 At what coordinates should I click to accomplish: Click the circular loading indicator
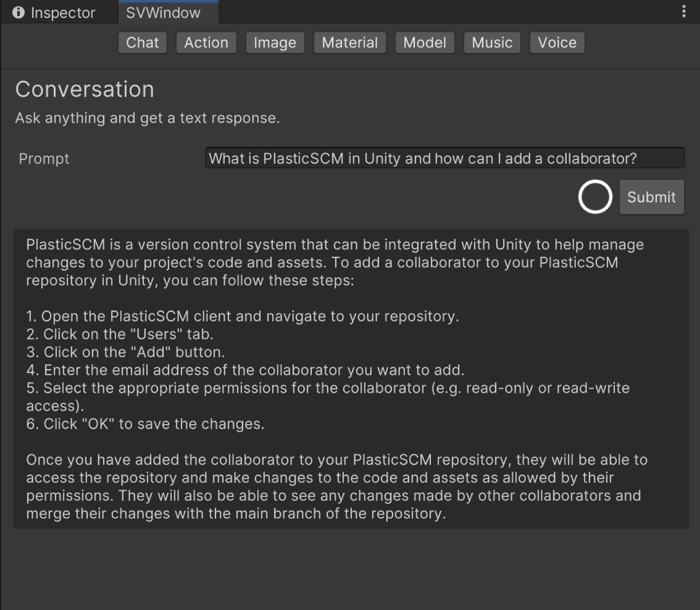pyautogui.click(x=595, y=197)
